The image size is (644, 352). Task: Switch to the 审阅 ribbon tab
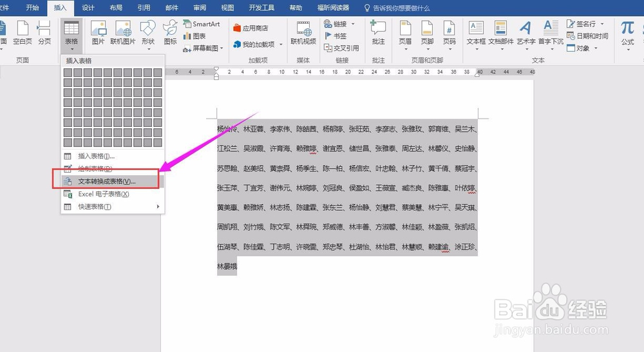(x=200, y=7)
